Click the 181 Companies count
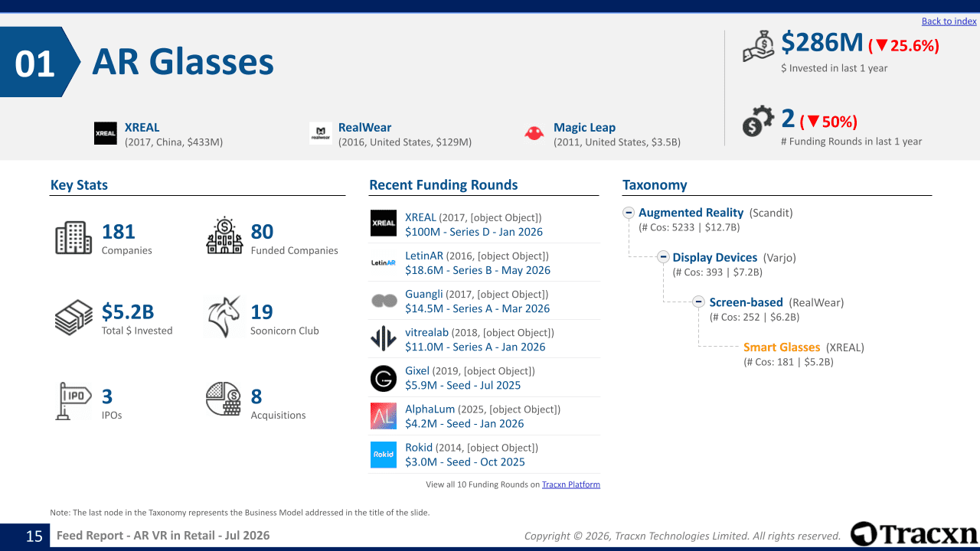980x551 pixels. pos(119,231)
